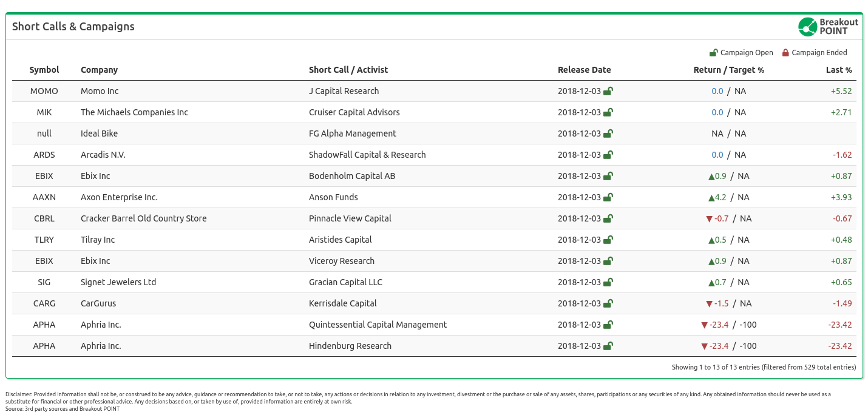This screenshot has height=412, width=868.
Task: Click the CBRL symbol
Action: pyautogui.click(x=44, y=218)
